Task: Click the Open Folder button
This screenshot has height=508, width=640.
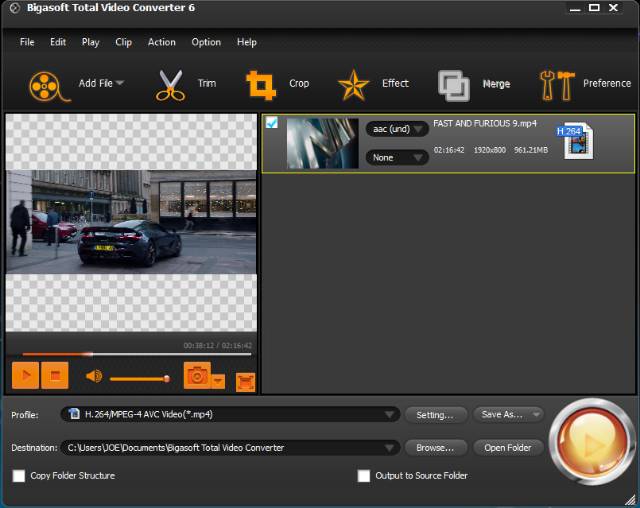Action: 508,448
